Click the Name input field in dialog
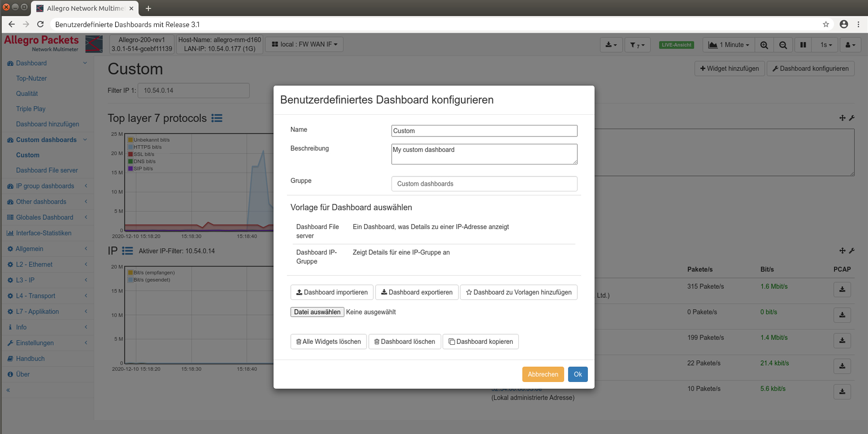Image resolution: width=868 pixels, height=434 pixels. pyautogui.click(x=484, y=131)
